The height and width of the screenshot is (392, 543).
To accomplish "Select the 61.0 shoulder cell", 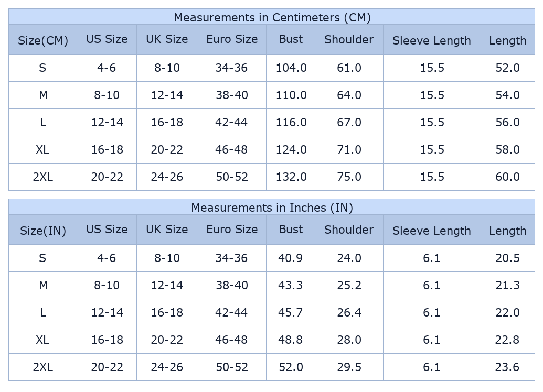I will point(349,68).
